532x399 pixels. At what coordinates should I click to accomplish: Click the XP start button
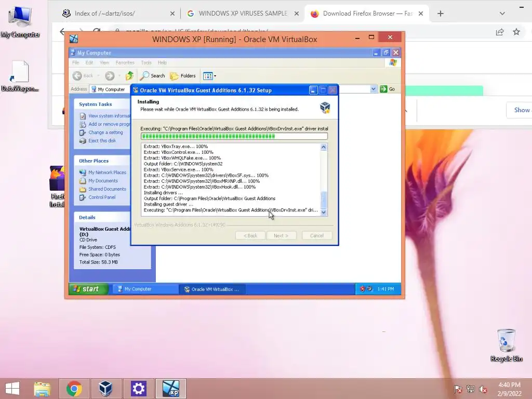pyautogui.click(x=88, y=289)
